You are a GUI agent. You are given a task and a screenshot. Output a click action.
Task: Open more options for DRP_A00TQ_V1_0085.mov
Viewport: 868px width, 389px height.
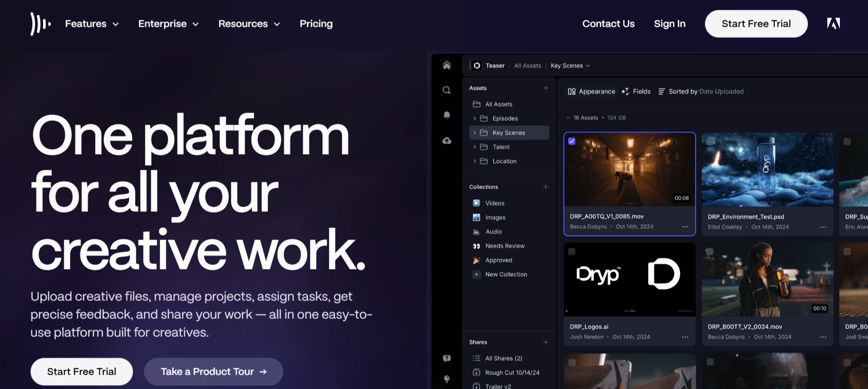tap(685, 227)
